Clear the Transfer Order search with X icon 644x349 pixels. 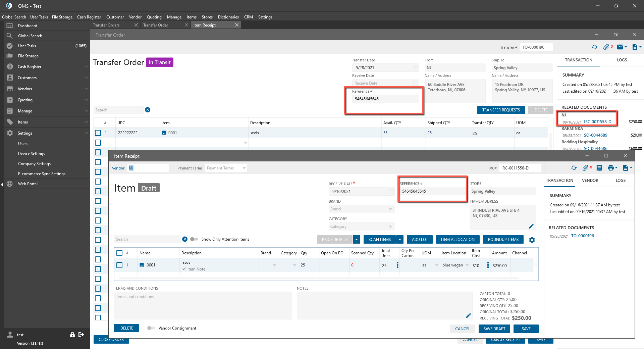point(148,110)
